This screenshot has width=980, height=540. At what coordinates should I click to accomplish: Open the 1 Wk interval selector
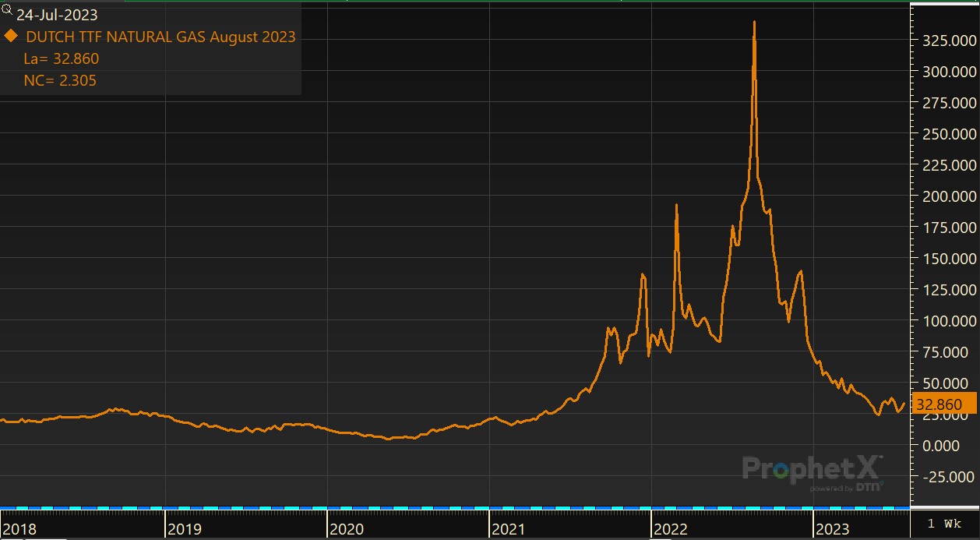(943, 524)
